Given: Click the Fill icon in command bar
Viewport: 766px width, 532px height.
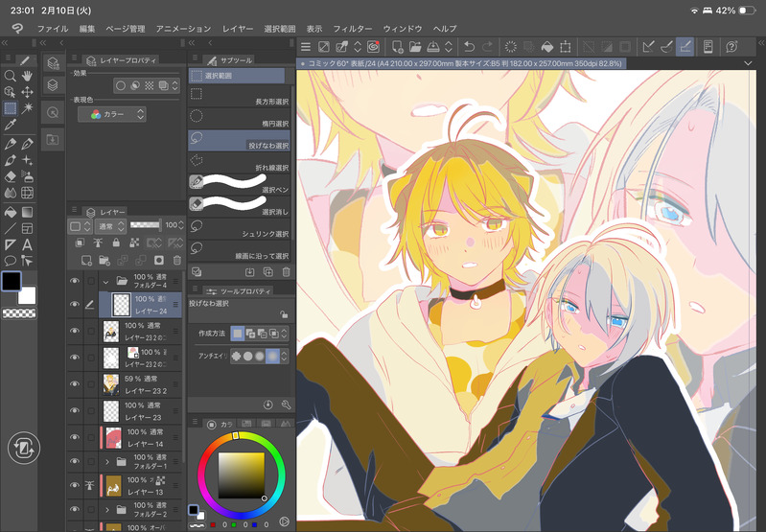Looking at the screenshot, I should (547, 47).
